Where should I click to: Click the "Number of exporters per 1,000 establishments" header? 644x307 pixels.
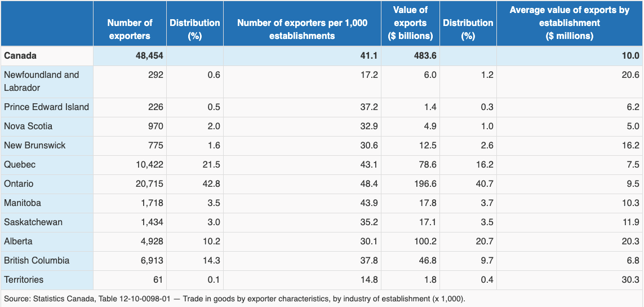[x=302, y=29]
